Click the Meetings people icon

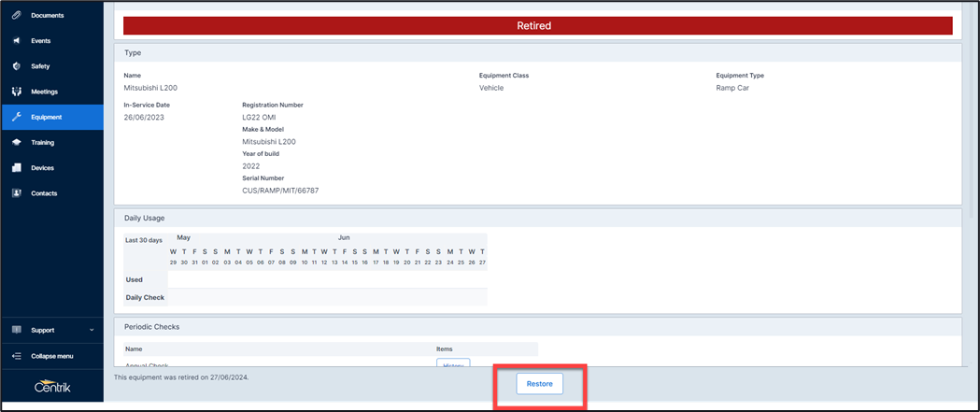coord(17,92)
